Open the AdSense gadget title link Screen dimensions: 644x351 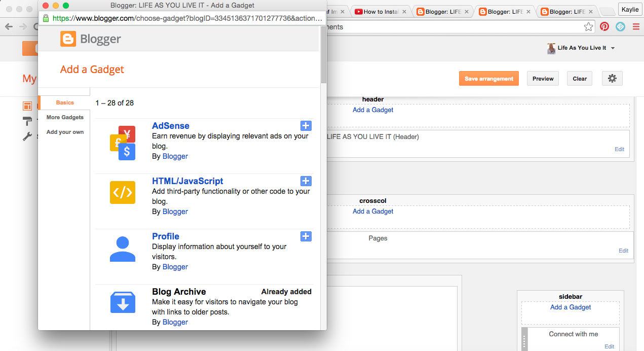(171, 126)
